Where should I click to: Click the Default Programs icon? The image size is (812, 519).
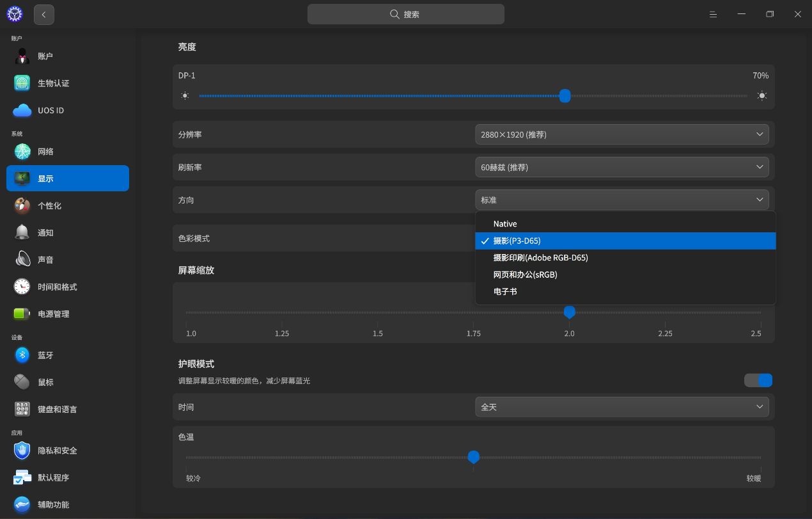tap(22, 477)
